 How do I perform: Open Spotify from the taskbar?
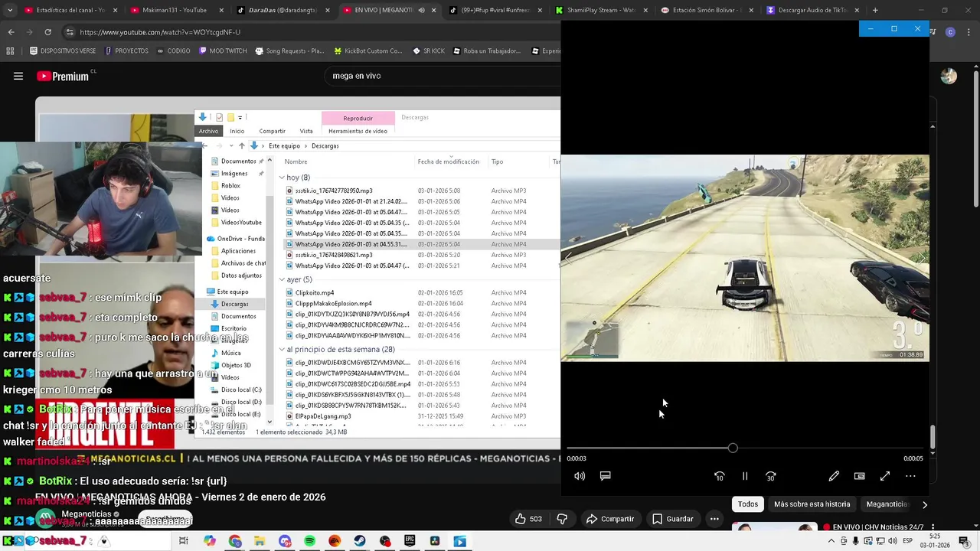[x=309, y=541]
